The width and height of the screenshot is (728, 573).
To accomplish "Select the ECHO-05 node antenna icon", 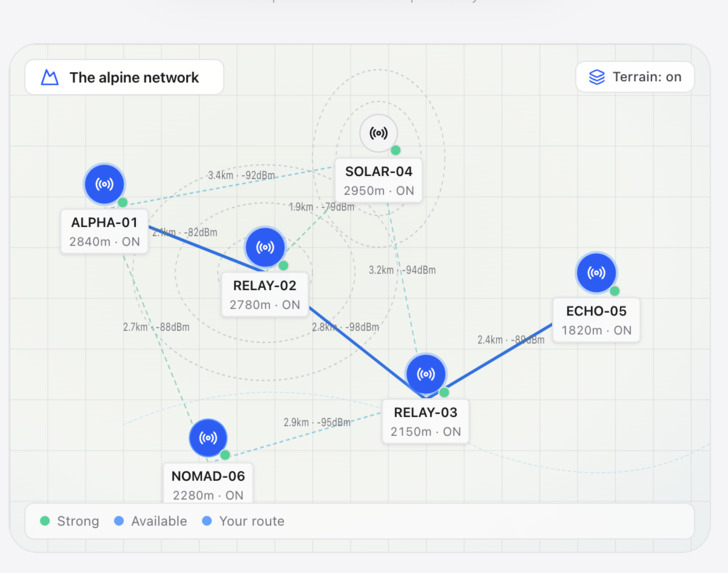I will click(x=596, y=273).
